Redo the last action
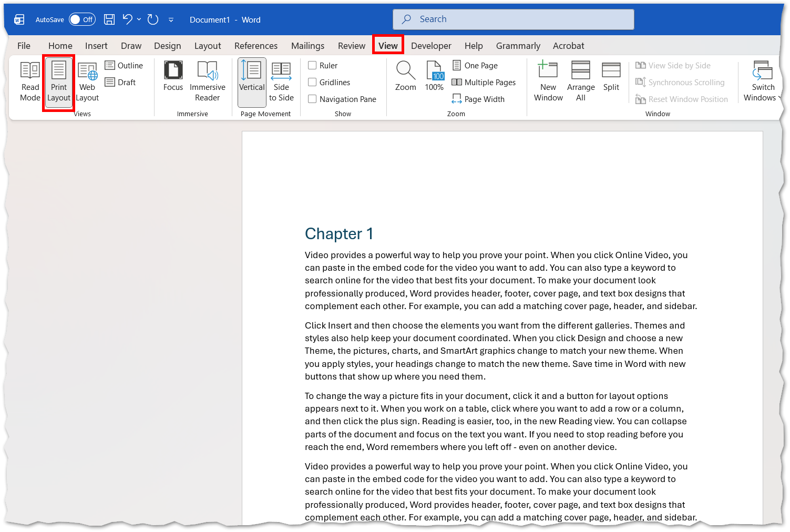 153,19
